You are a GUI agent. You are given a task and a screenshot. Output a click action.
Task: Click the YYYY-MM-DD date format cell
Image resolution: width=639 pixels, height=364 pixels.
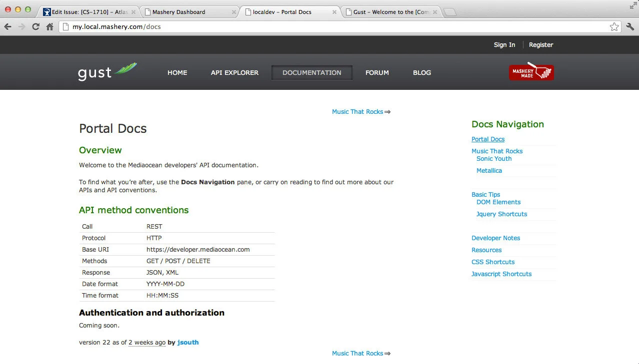tap(165, 284)
